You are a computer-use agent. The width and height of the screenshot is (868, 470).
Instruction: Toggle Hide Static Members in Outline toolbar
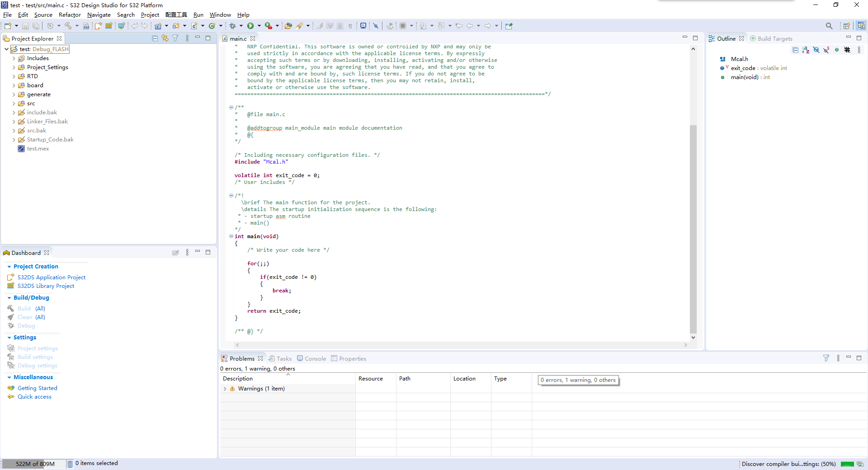click(x=826, y=50)
